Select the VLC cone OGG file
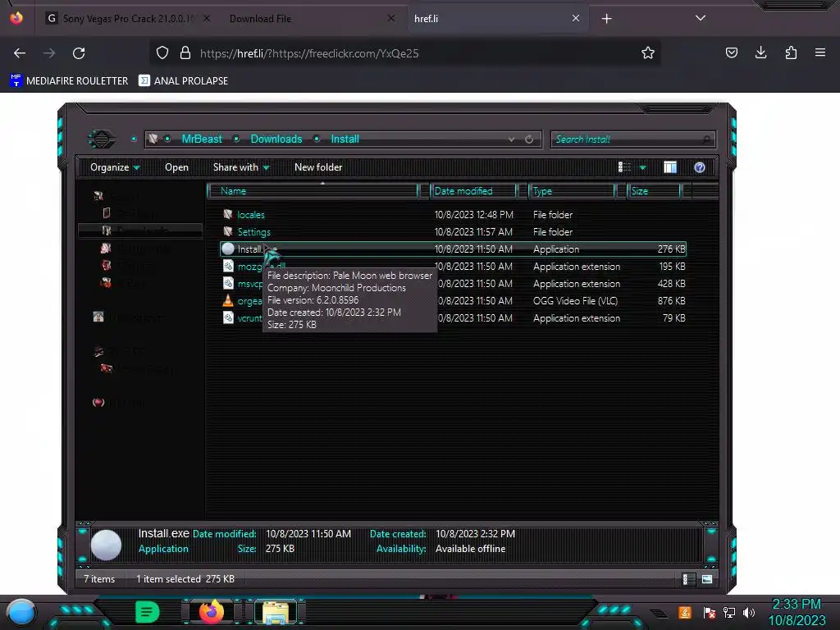 point(228,300)
